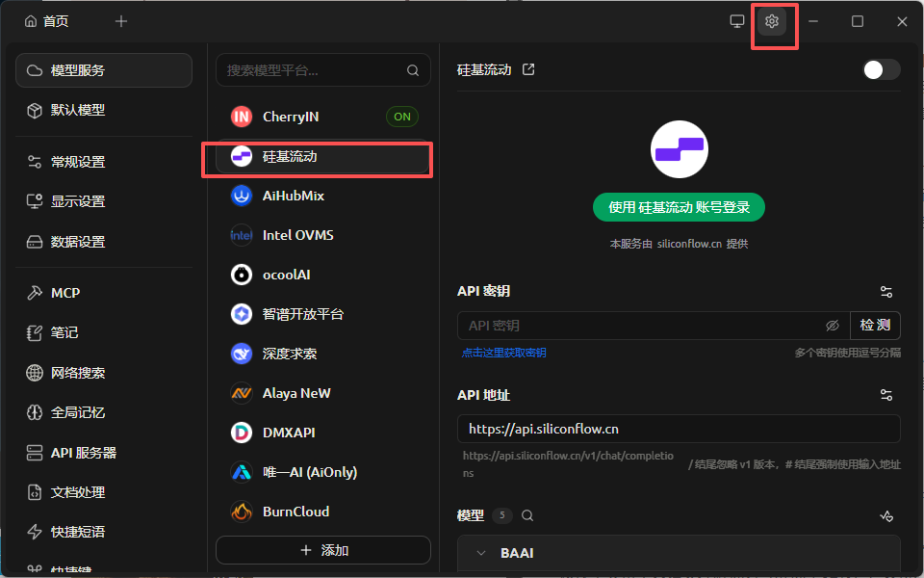Viewport: 924px width, 578px height.
Task: Click 使用 硅基流动 账号登录 button
Action: coord(679,207)
